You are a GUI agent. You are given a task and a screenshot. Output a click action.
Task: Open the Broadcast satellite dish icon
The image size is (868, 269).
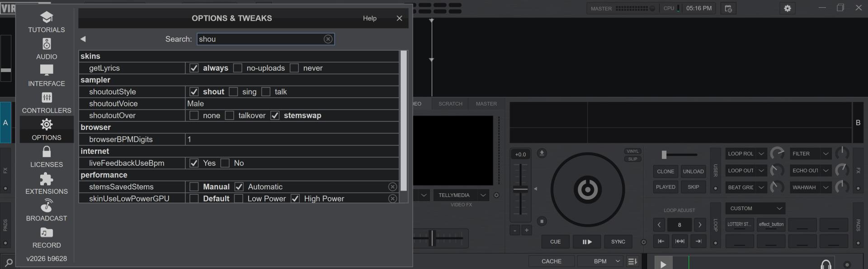(x=47, y=206)
